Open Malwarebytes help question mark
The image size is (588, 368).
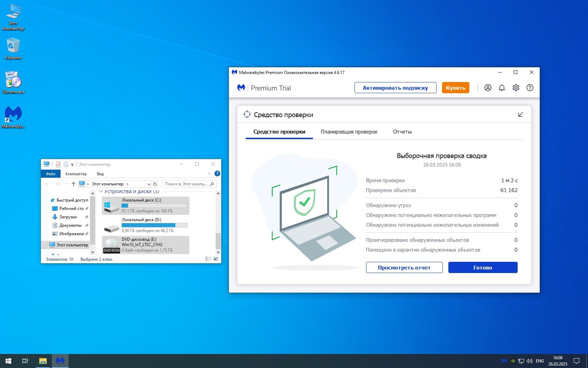[x=530, y=88]
